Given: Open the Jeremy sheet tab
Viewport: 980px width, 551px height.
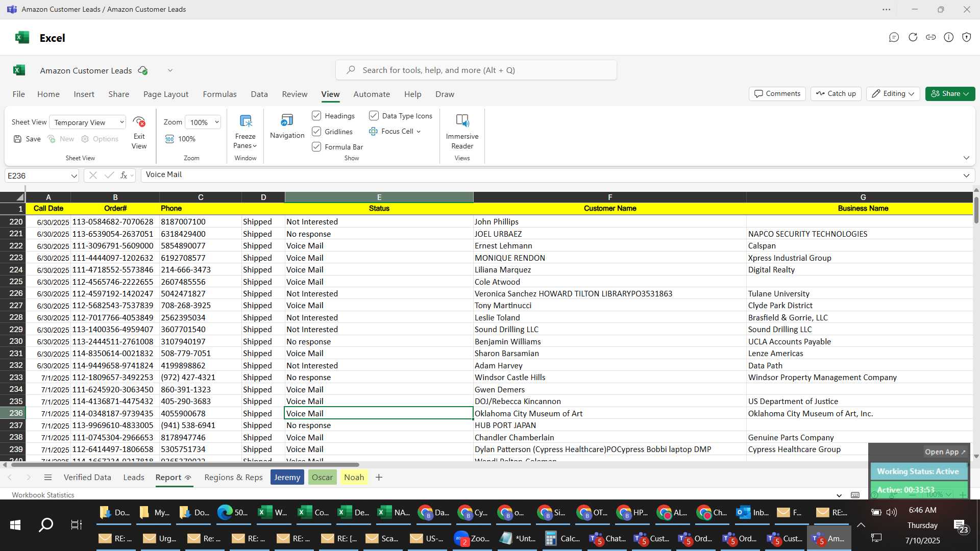Looking at the screenshot, I should (x=287, y=478).
